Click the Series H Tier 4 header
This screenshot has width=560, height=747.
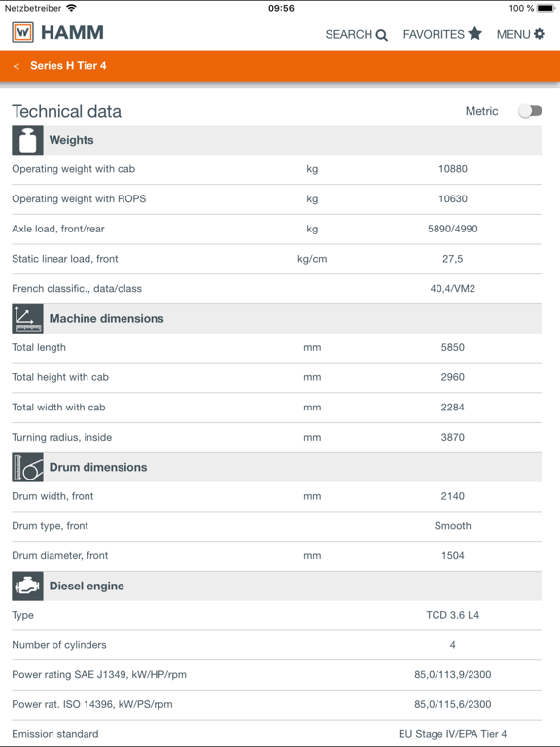(x=68, y=66)
